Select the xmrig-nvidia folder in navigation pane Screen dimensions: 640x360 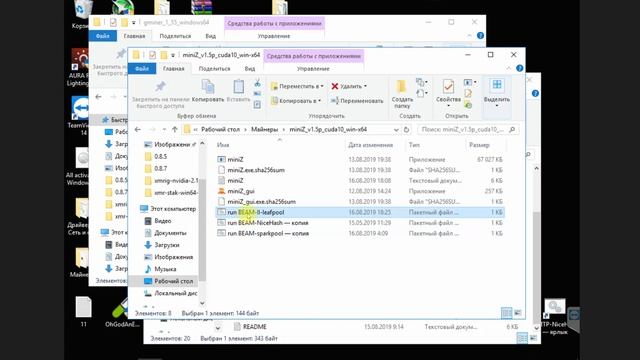point(176,180)
